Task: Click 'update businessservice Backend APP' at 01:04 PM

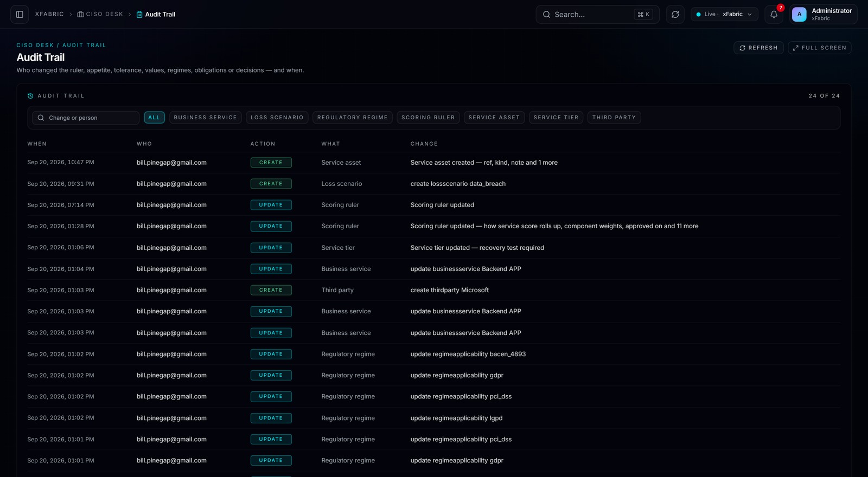Action: (465, 269)
